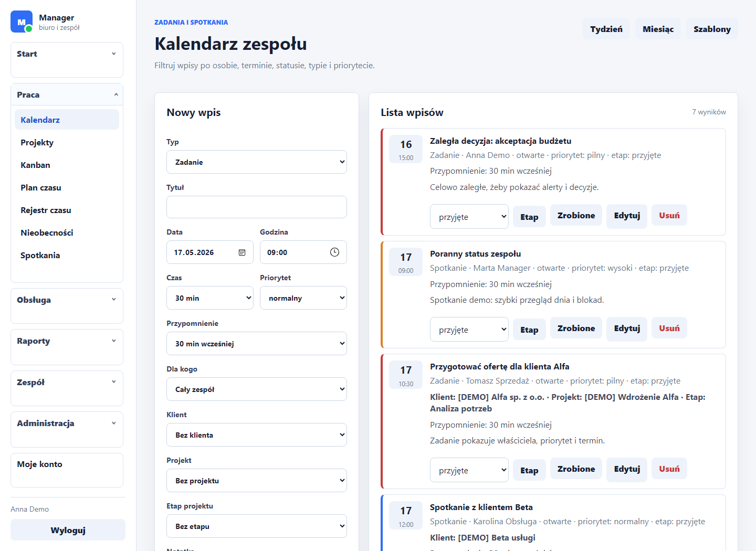Click Edytuj for Przygotować ofertę entry
This screenshot has height=551, width=756.
(x=627, y=469)
